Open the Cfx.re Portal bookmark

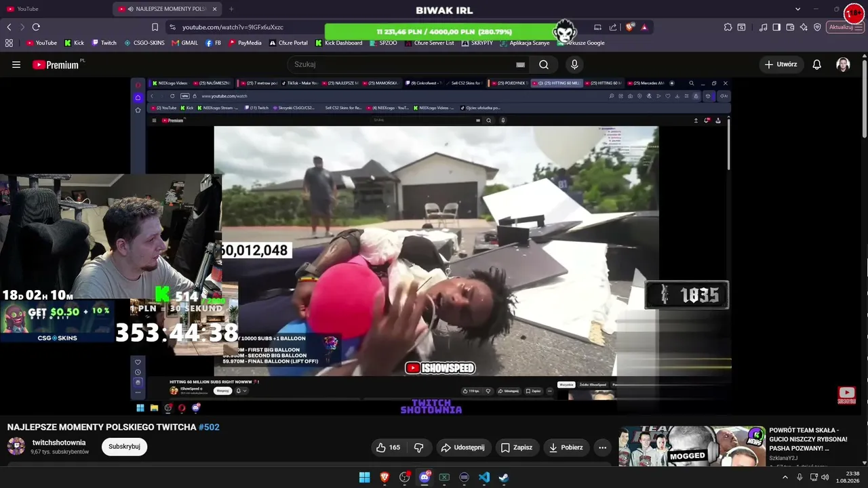pos(288,43)
